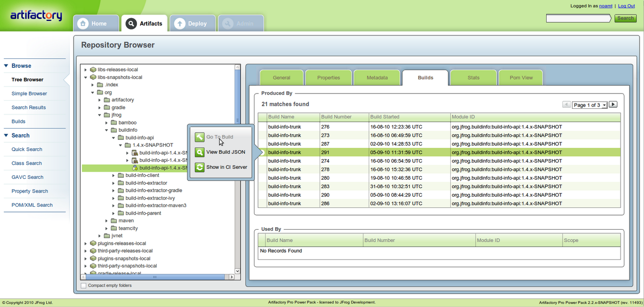
Task: Enable Compact empty folders checkbox
Action: point(84,286)
